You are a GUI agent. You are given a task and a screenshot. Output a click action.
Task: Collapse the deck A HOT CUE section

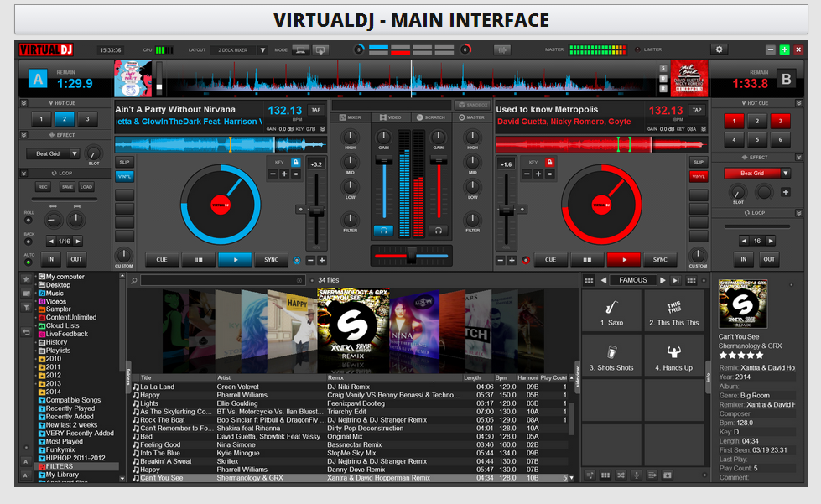click(23, 103)
